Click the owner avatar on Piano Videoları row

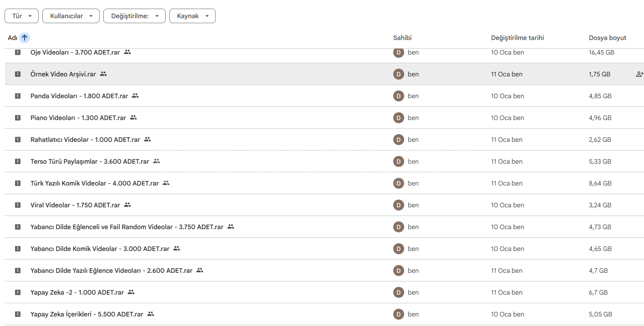click(x=399, y=118)
